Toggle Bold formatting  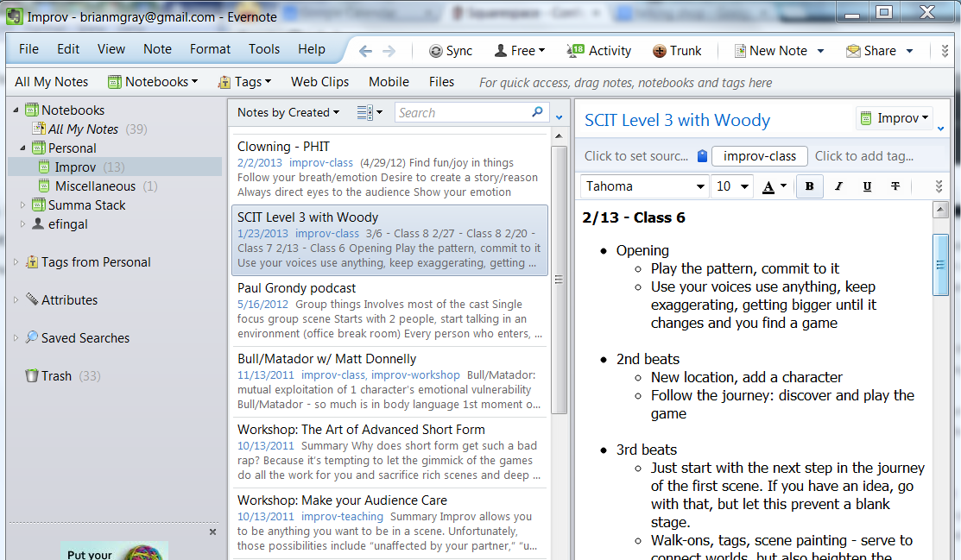point(809,186)
